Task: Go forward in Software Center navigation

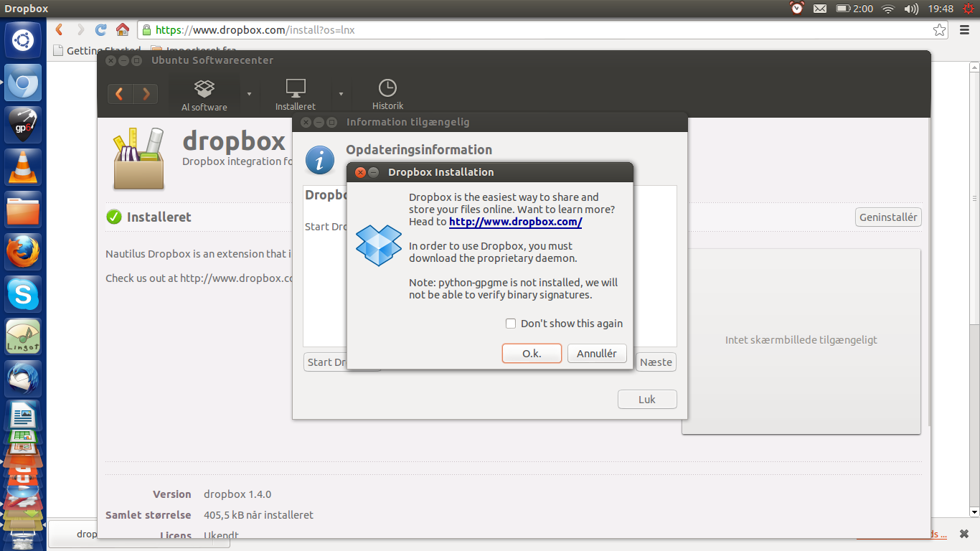Action: click(146, 94)
